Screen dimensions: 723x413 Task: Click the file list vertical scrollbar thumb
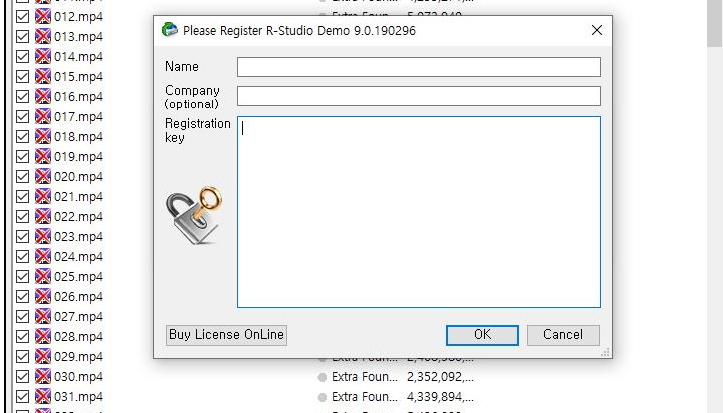point(715,23)
